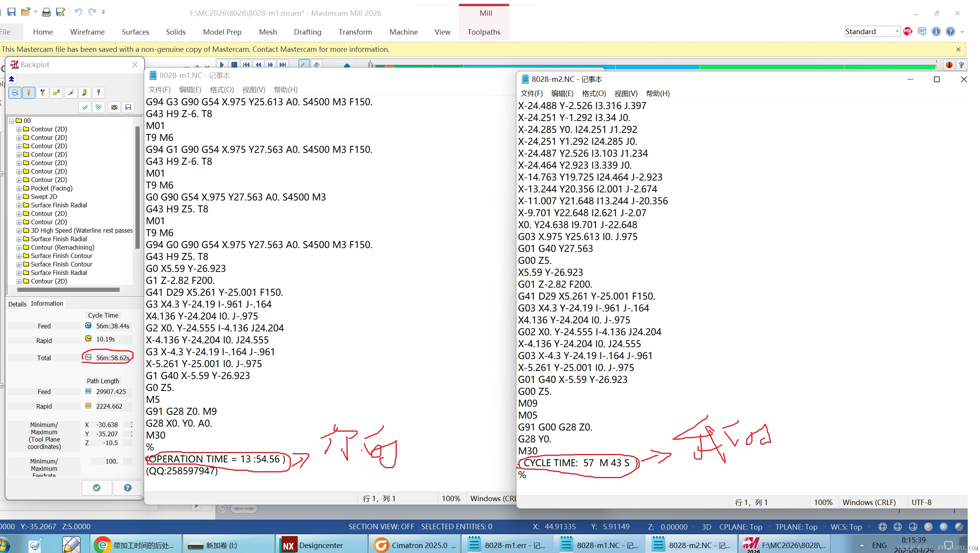Open 格式(O) menu in 8028-m2.NC Notepad

coord(594,93)
